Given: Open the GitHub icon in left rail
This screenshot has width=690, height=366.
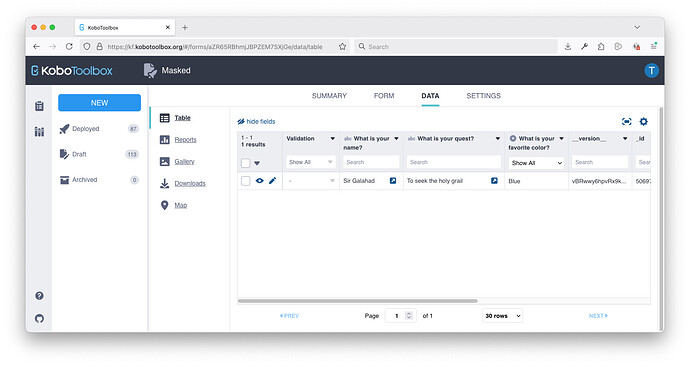Looking at the screenshot, I should click(x=39, y=318).
